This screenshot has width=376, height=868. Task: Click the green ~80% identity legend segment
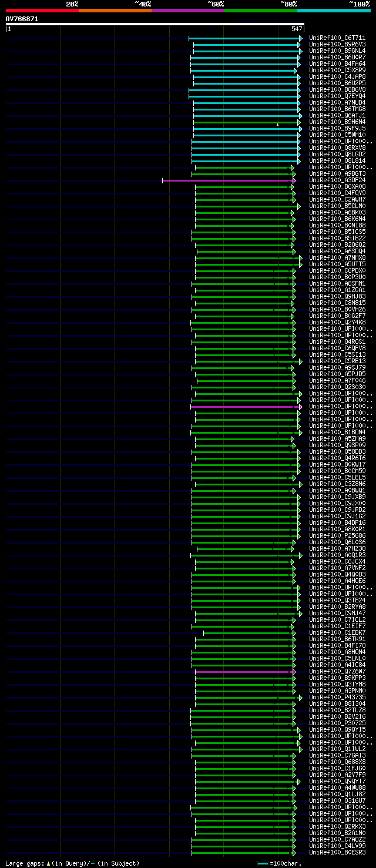[261, 11]
